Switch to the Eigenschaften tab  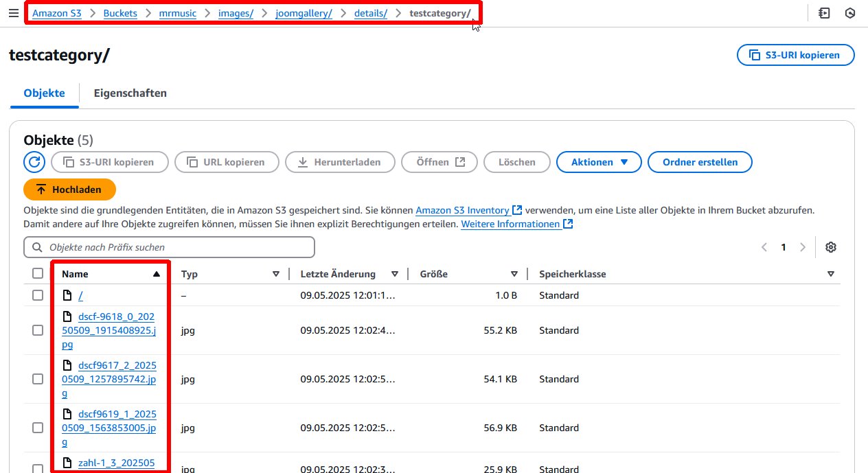130,93
